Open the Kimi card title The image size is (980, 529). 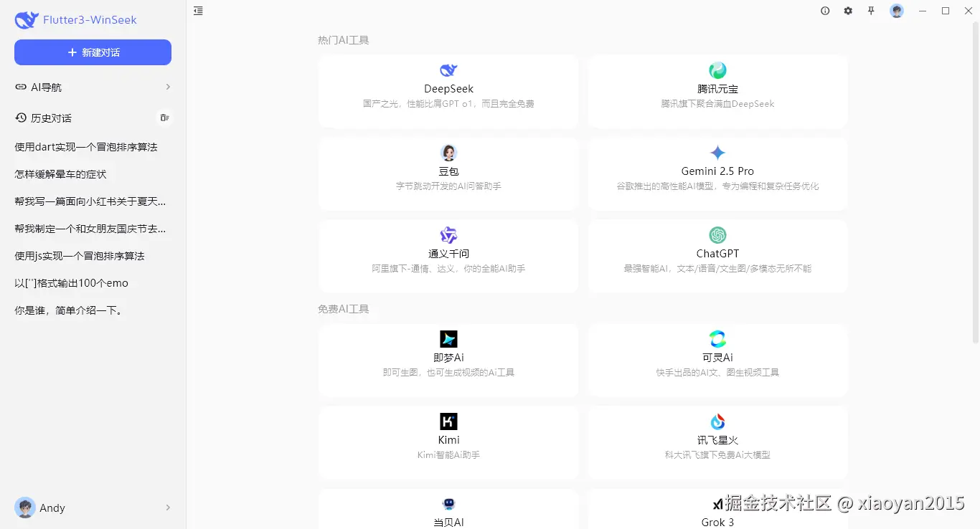[448, 440]
